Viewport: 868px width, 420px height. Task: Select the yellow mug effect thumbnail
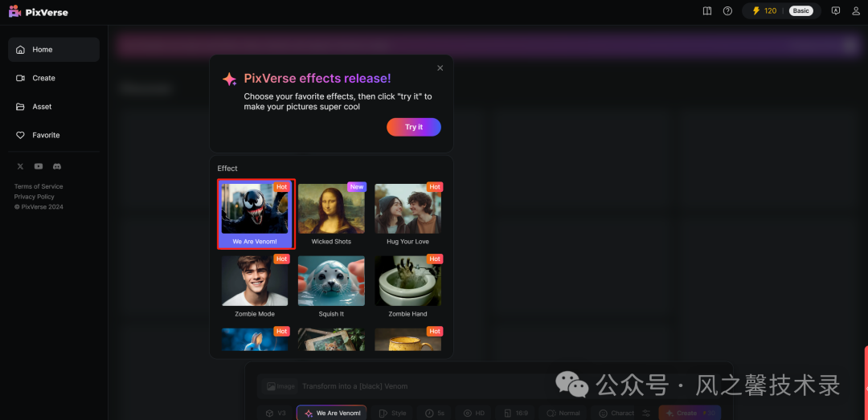[x=408, y=339]
